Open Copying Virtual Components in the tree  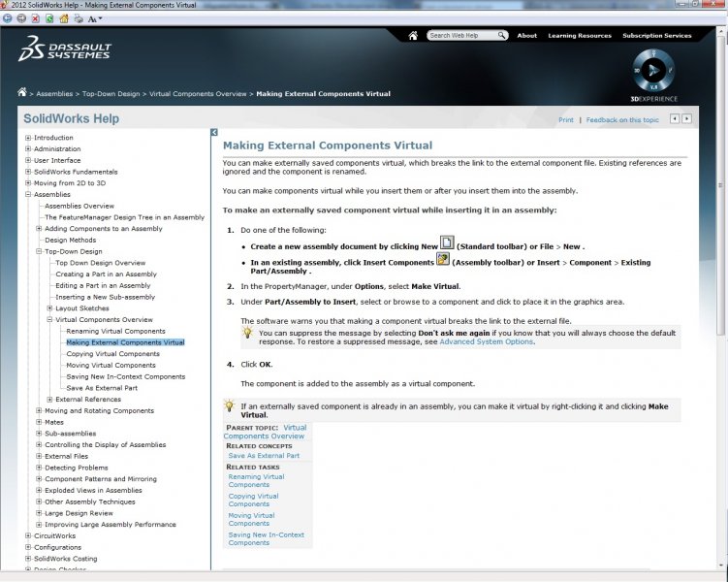[x=112, y=354]
